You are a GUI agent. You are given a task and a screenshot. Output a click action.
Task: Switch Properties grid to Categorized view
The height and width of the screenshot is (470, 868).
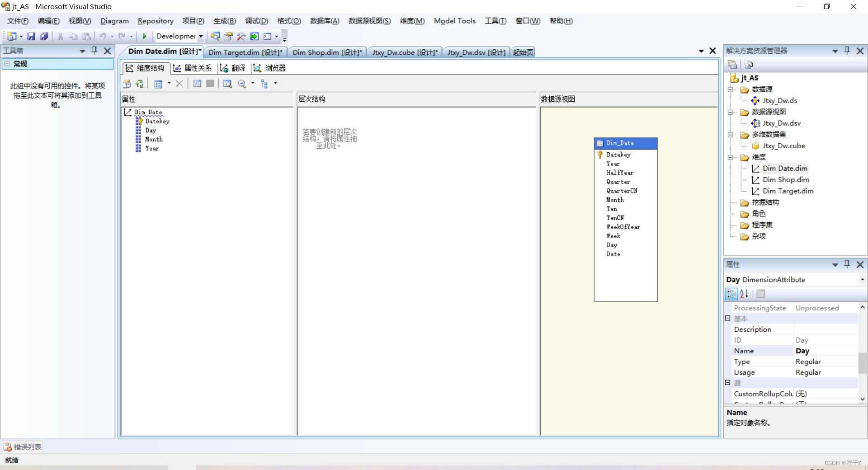click(x=731, y=294)
